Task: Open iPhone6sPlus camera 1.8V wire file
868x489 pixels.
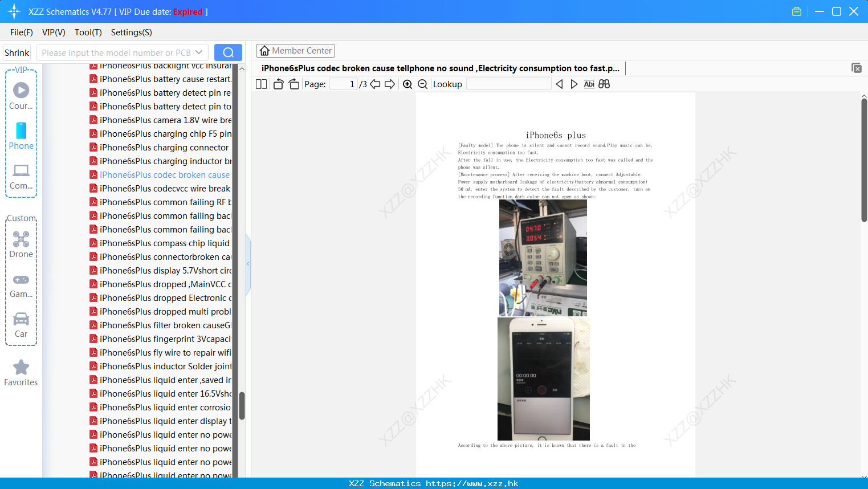Action: pos(160,120)
